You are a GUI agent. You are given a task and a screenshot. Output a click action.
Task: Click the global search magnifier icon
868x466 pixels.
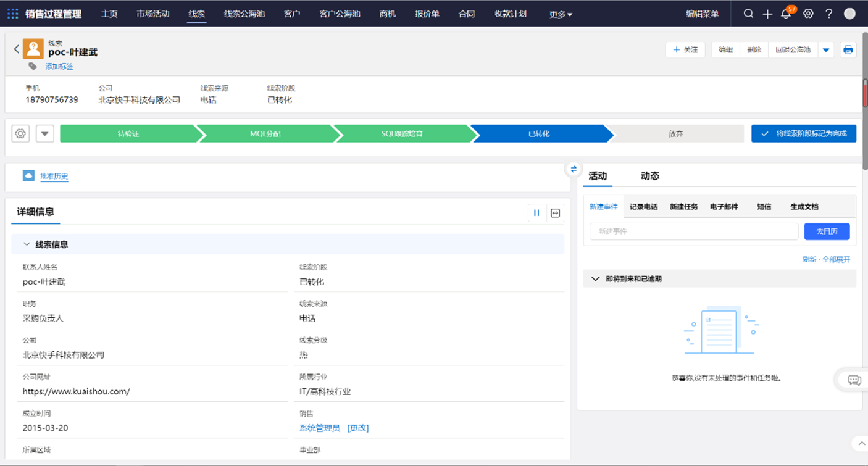click(x=748, y=14)
